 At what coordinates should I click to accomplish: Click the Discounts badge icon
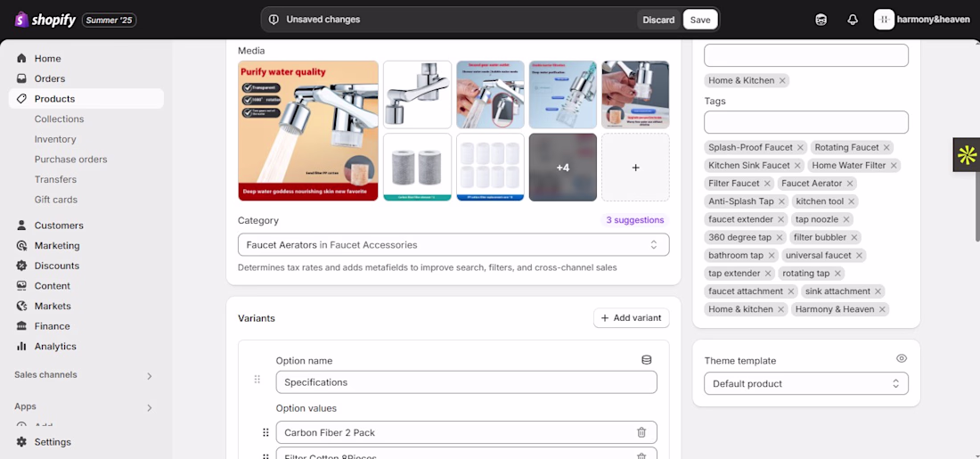pos(22,265)
